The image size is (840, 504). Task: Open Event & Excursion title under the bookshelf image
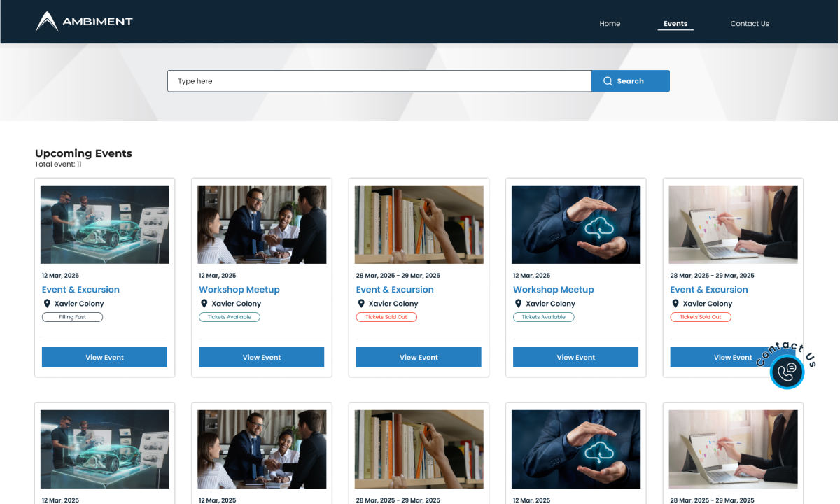(x=395, y=290)
